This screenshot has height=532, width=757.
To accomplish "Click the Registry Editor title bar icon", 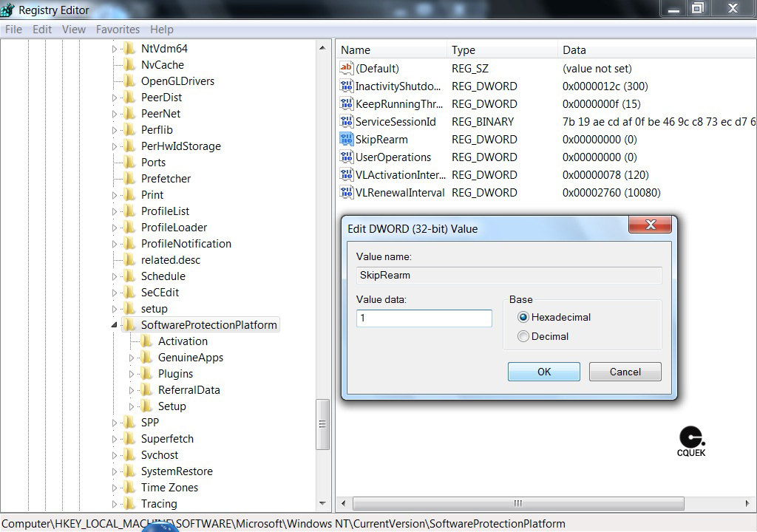I will pyautogui.click(x=7, y=9).
